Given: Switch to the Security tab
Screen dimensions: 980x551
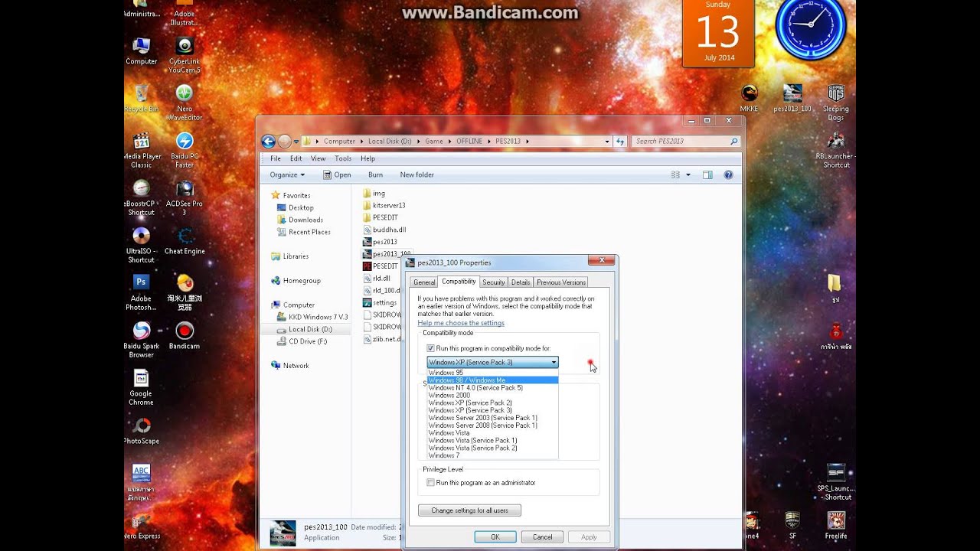Looking at the screenshot, I should (494, 282).
